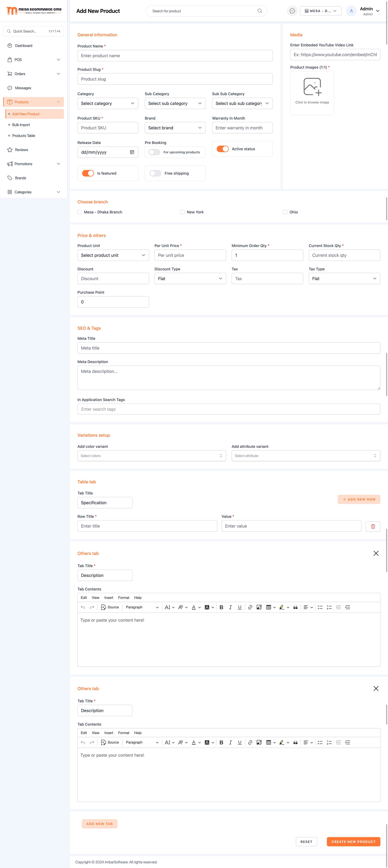The image size is (388, 868).
Task: Toggle Pre Booking for upcoming products
Action: 154,152
